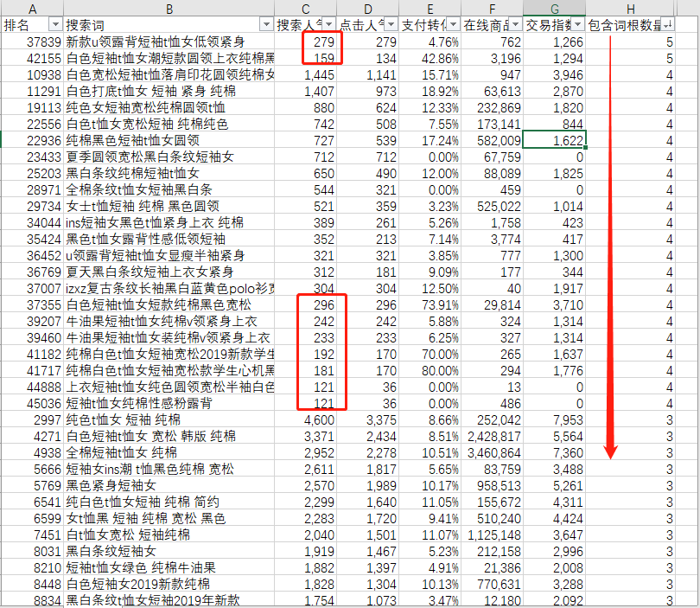700x608 pixels.
Task: Select column C header
Action: [x=305, y=9]
